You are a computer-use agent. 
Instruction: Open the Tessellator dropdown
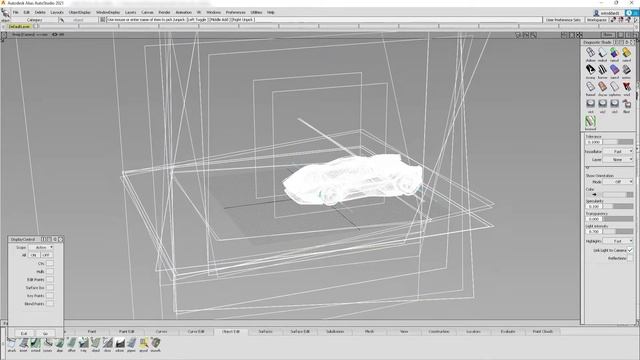point(618,151)
